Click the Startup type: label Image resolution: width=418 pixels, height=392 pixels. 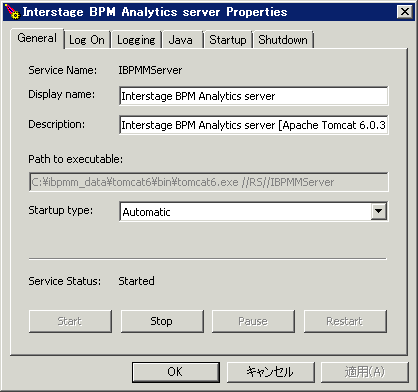pos(61,210)
